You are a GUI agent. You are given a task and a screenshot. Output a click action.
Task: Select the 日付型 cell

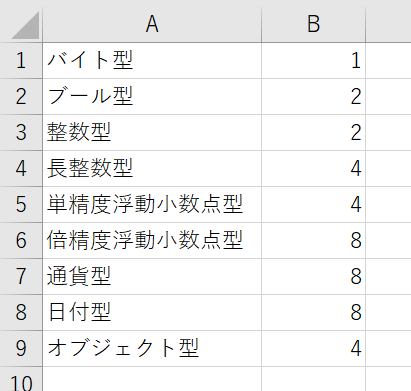coord(152,312)
